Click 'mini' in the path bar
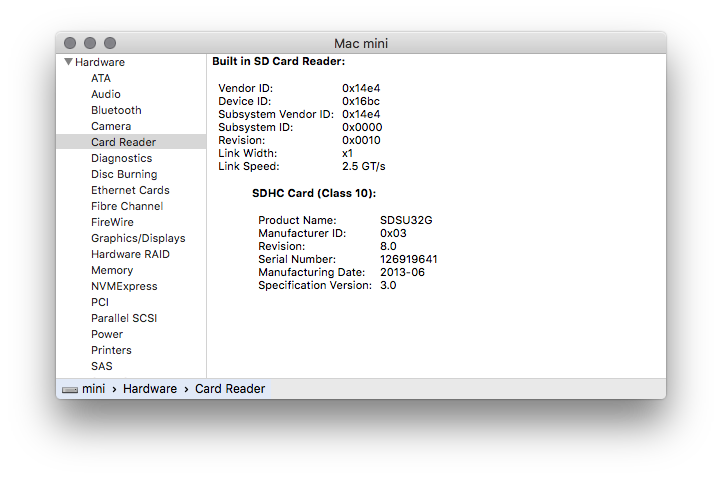The width and height of the screenshot is (722, 479). (93, 389)
